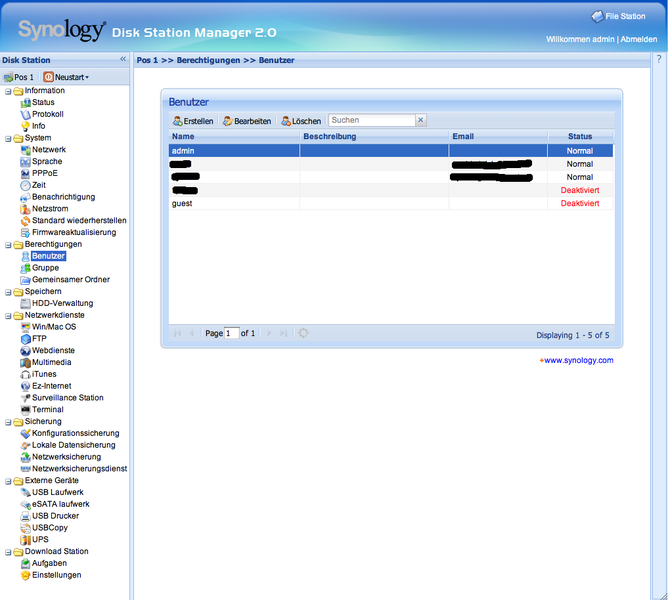
Task: Click the USB Drucker icon
Action: pos(25,516)
